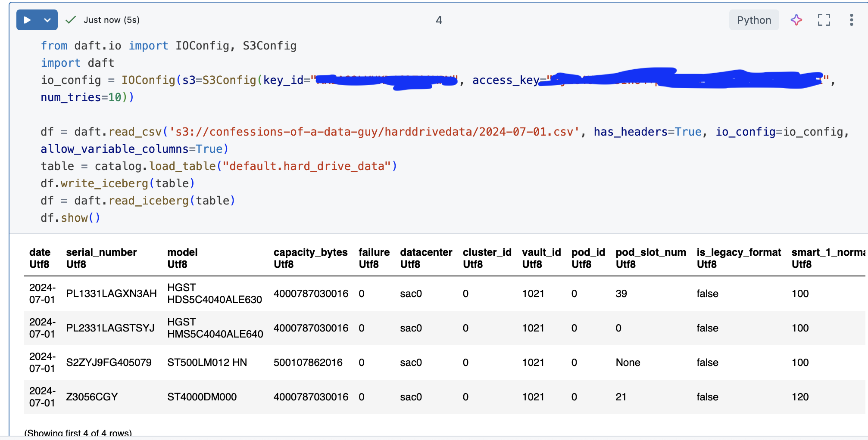The height and width of the screenshot is (440, 868).
Task: Select the Python label in the toolbar
Action: click(x=754, y=20)
